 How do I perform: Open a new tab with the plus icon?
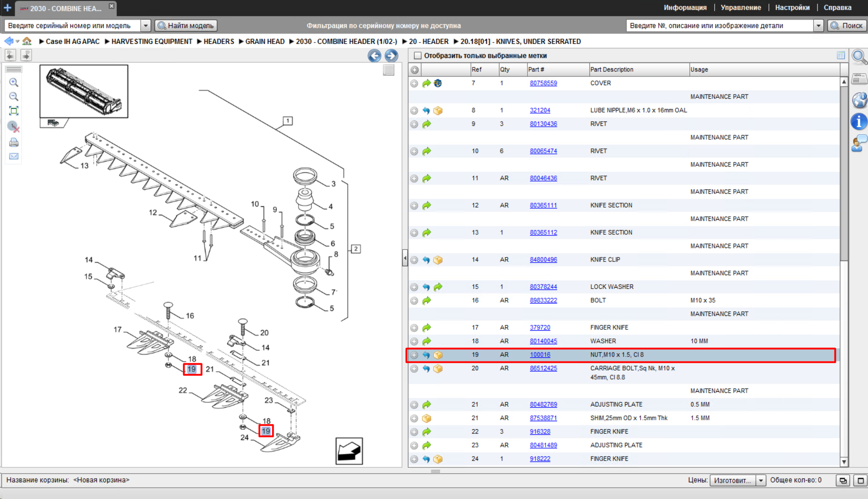(x=8, y=8)
